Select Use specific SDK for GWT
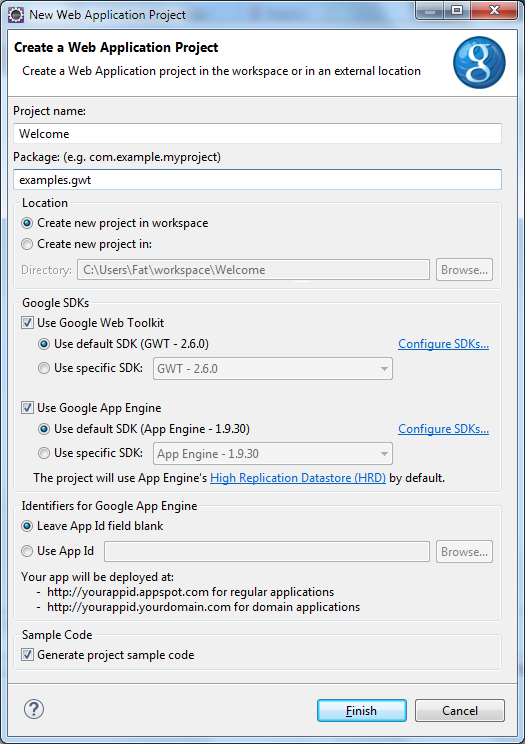525x745 pixels. tap(44, 368)
